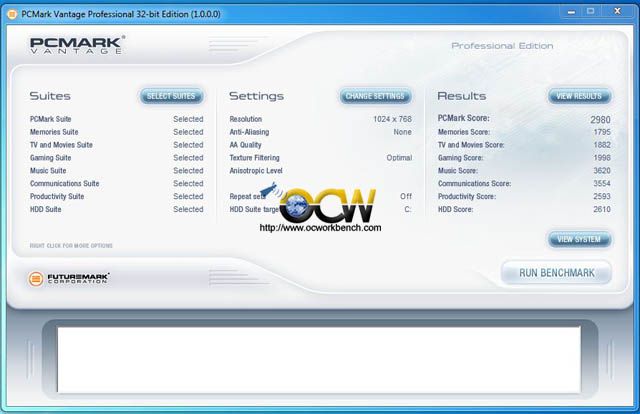Click the Futuremark Corporation logo
This screenshot has width=640, height=414.
tap(69, 279)
